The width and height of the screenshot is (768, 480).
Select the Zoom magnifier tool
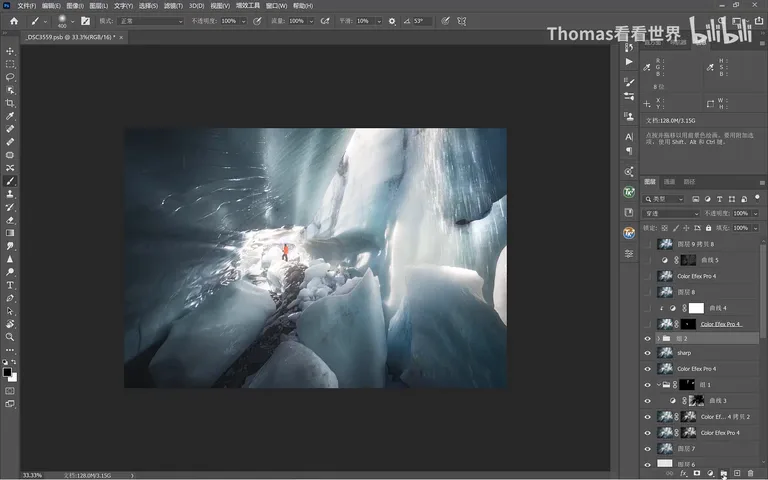10,337
